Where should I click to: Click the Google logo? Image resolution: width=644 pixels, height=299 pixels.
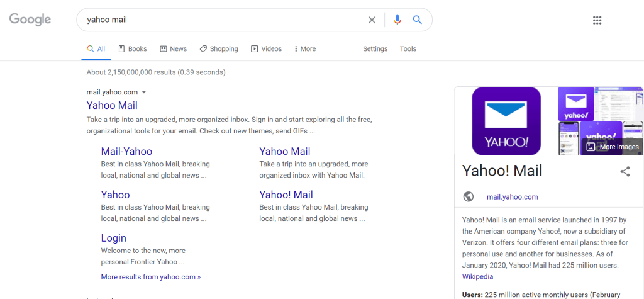pyautogui.click(x=30, y=20)
